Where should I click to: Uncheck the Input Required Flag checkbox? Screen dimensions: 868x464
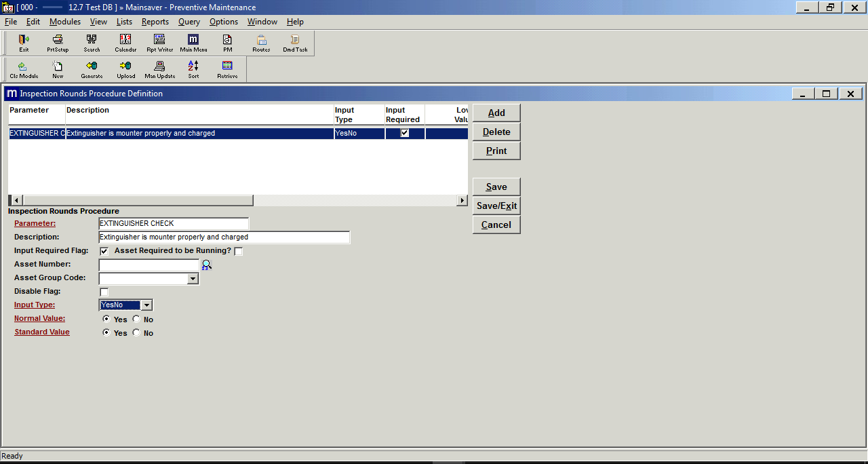tap(104, 251)
